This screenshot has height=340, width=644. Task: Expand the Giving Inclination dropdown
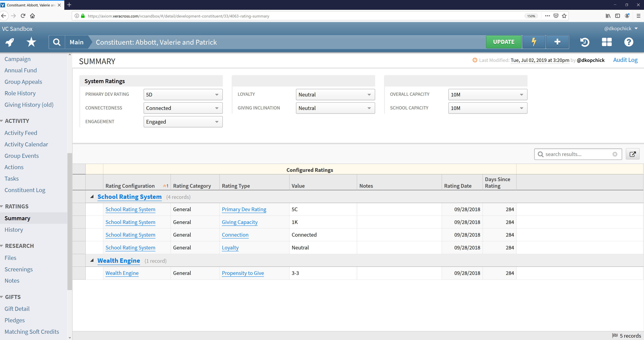[335, 108]
